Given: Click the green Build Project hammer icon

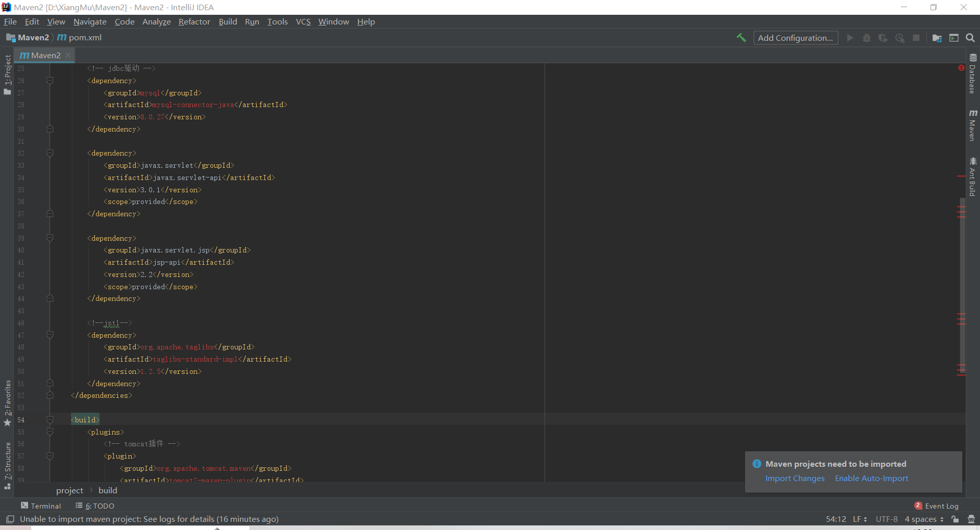Looking at the screenshot, I should tap(741, 38).
